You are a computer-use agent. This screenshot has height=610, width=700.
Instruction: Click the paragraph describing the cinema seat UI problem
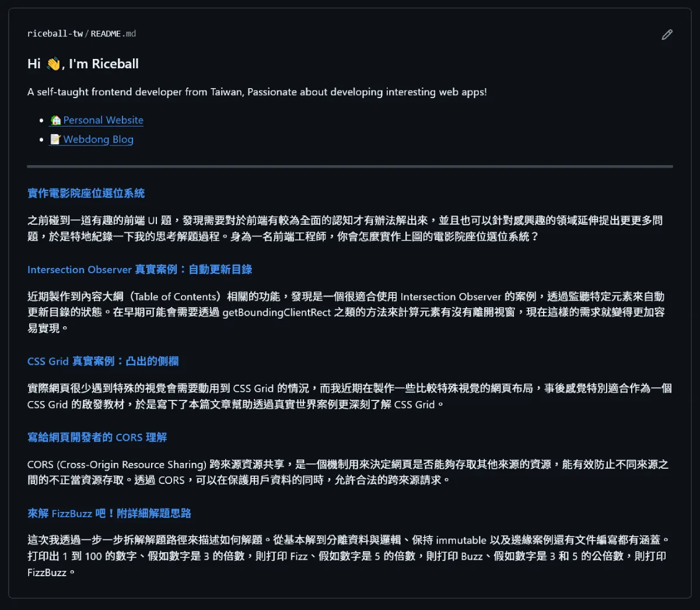[344, 228]
